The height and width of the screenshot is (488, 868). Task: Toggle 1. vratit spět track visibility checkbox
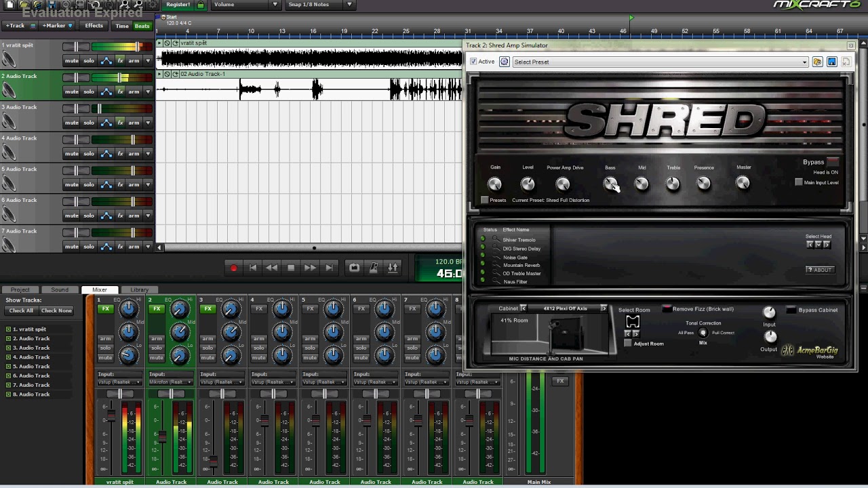(9, 329)
